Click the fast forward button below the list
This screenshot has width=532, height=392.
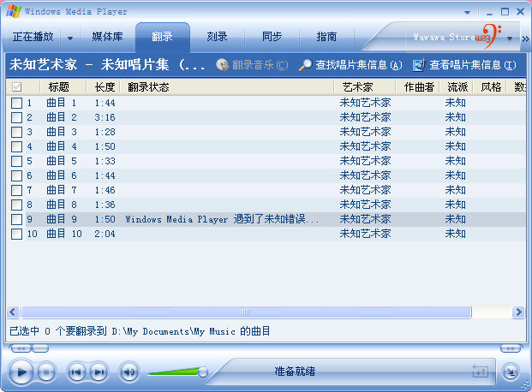click(511, 348)
